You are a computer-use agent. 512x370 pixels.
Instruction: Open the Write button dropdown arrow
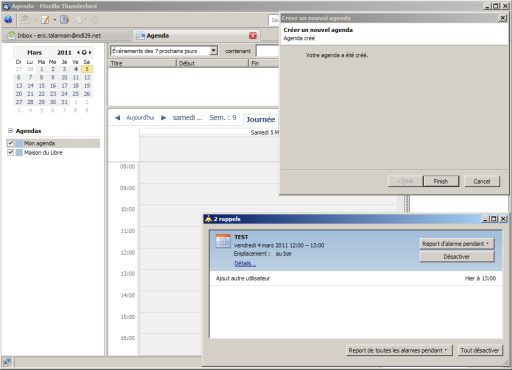tap(55, 20)
